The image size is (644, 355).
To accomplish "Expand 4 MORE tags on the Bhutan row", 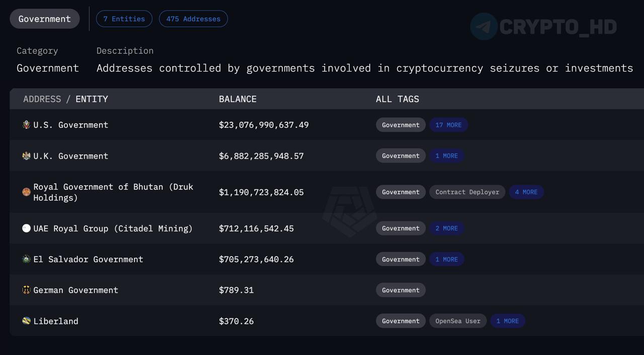I will click(x=526, y=192).
